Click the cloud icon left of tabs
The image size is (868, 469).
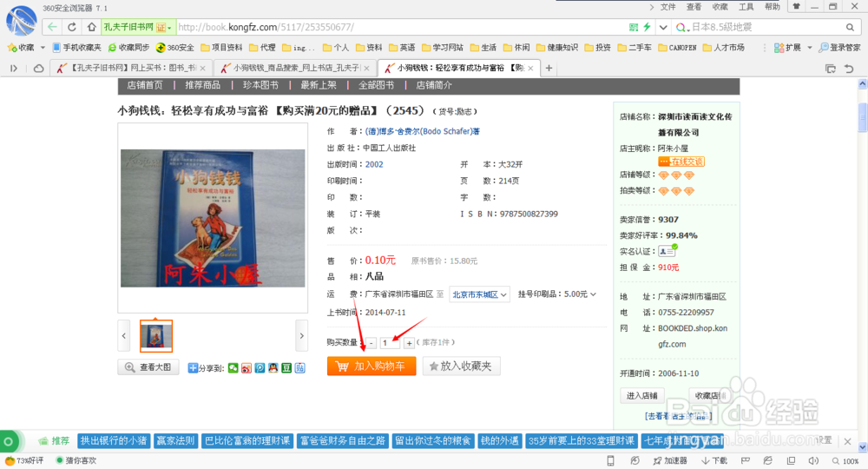point(39,68)
